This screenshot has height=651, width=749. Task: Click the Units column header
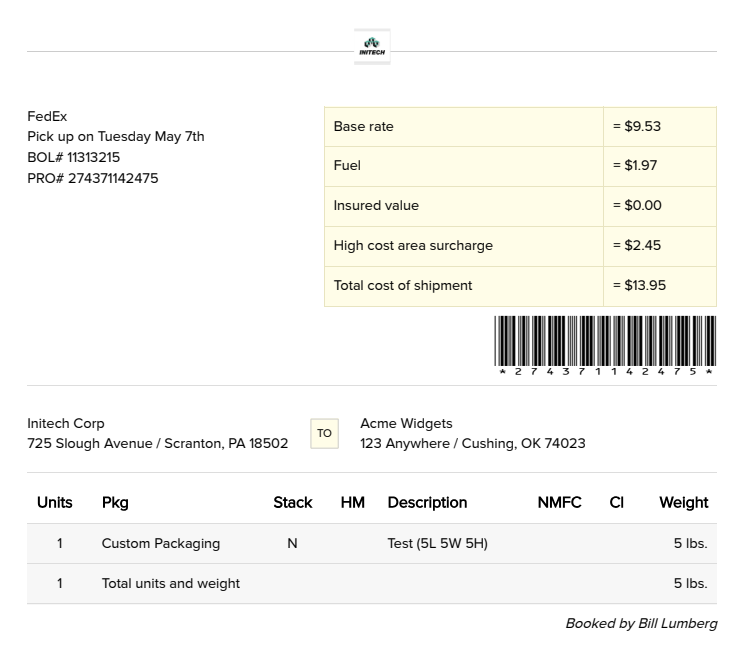click(54, 502)
